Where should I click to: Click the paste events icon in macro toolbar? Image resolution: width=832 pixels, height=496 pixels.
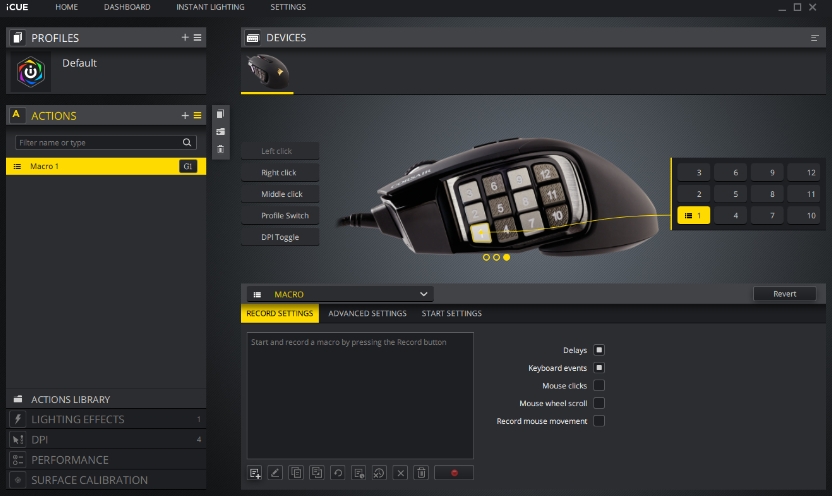(x=317, y=473)
